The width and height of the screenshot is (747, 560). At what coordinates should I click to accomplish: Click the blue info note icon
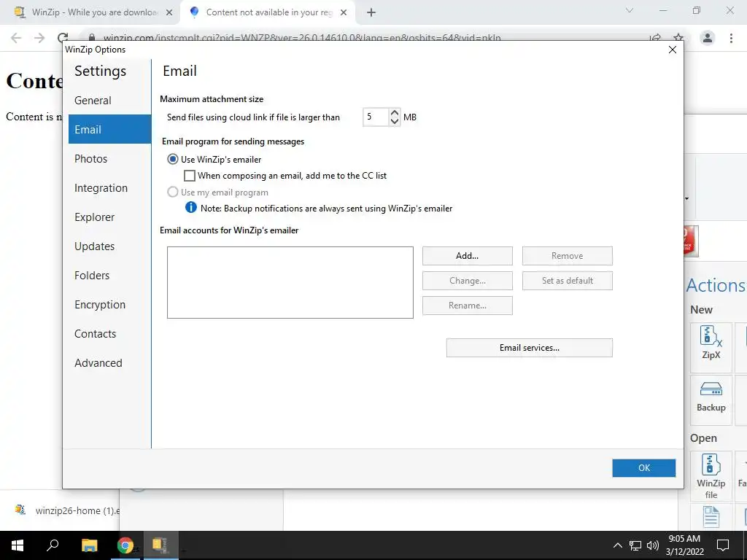point(190,207)
